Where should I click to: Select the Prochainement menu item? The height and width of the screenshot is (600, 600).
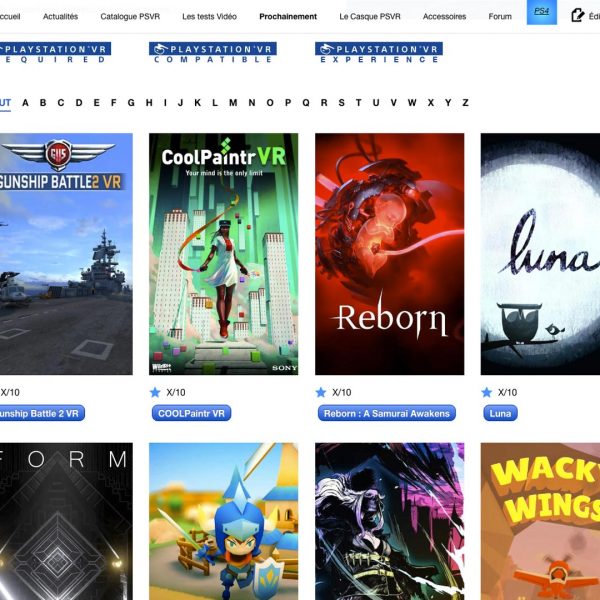click(x=288, y=16)
